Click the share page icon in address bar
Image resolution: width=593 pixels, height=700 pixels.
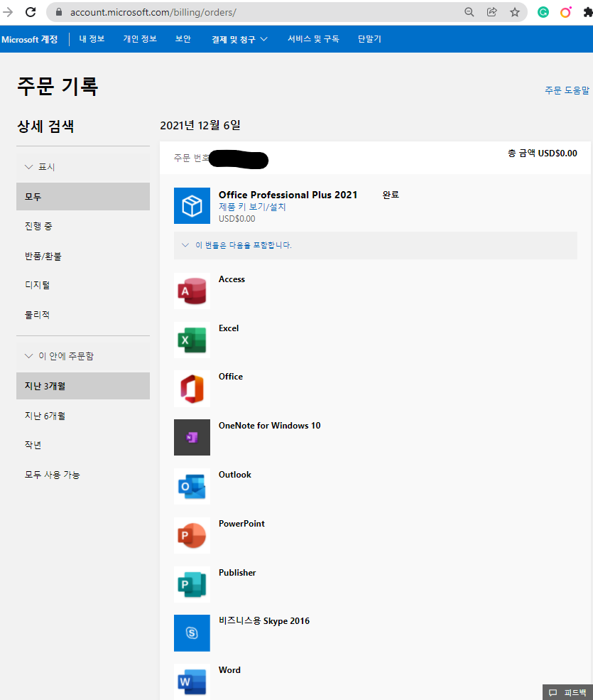[491, 12]
